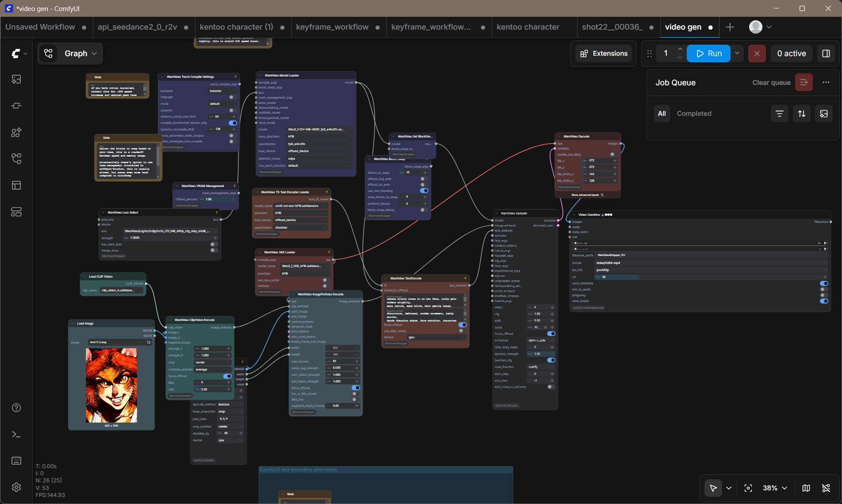Open the 38% zoom dropdown
This screenshot has height=504, width=842.
[775, 488]
